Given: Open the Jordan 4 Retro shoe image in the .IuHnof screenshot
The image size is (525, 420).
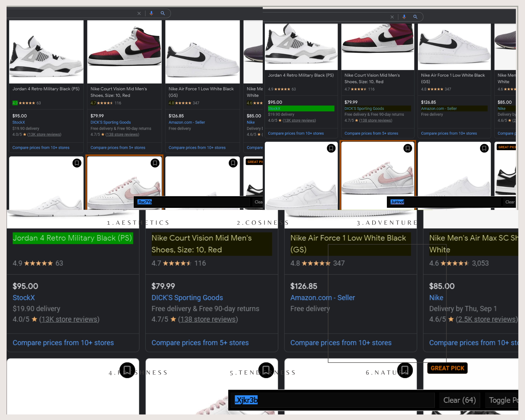Looking at the screenshot, I should (301, 47).
